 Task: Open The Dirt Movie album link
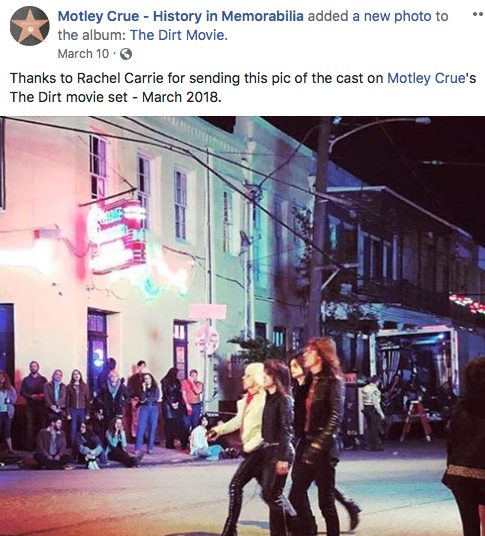coord(179,35)
